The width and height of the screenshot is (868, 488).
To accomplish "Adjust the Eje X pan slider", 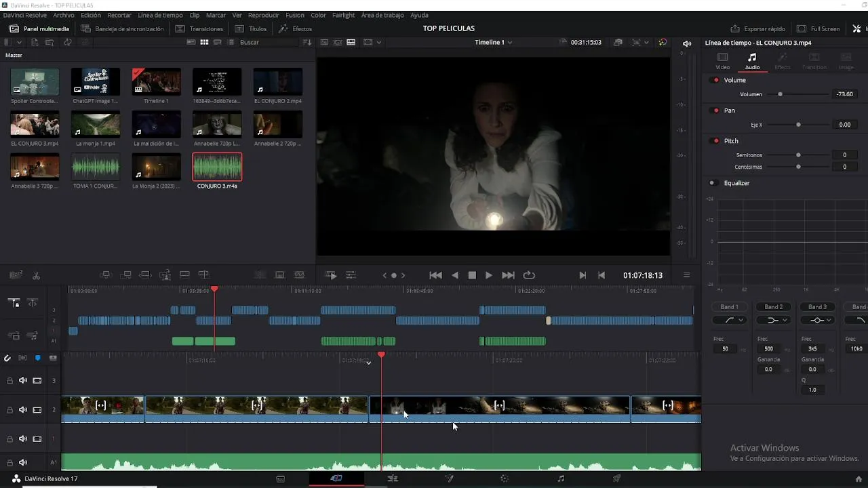I will 798,125.
